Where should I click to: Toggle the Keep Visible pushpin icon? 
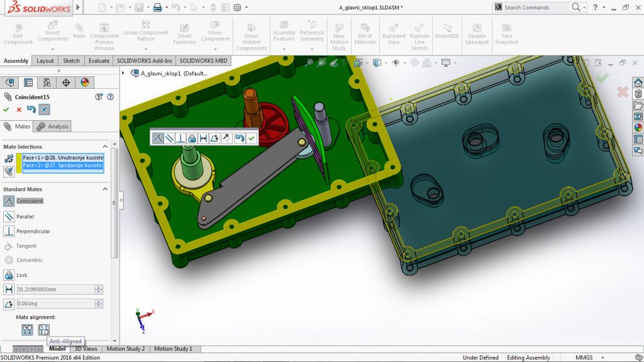click(45, 110)
